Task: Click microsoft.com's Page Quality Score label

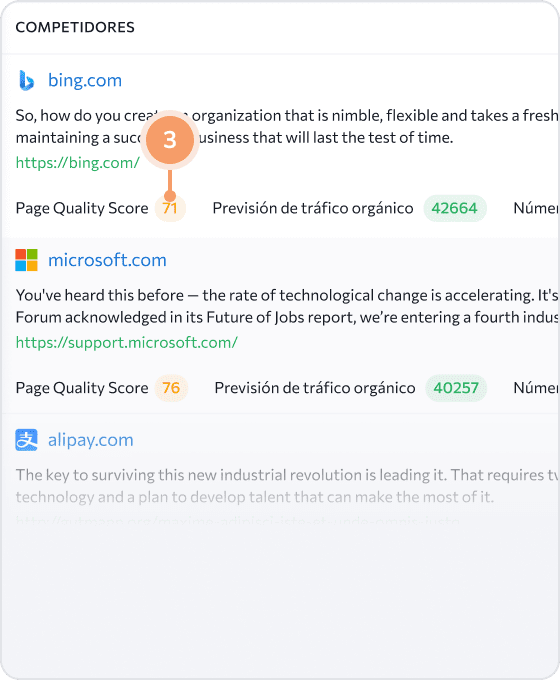Action: coord(82,388)
